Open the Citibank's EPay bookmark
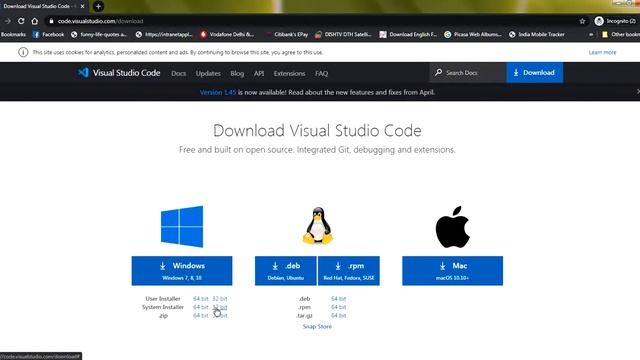Image resolution: width=640 pixels, height=360 pixels. (287, 35)
